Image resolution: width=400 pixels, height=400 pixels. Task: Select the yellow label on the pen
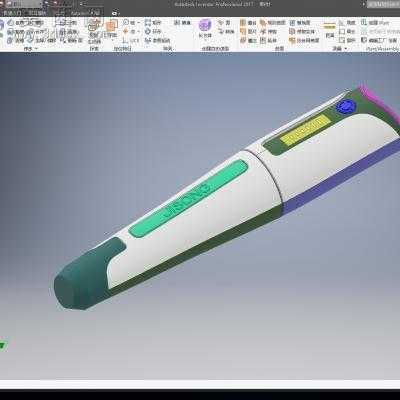[305, 130]
